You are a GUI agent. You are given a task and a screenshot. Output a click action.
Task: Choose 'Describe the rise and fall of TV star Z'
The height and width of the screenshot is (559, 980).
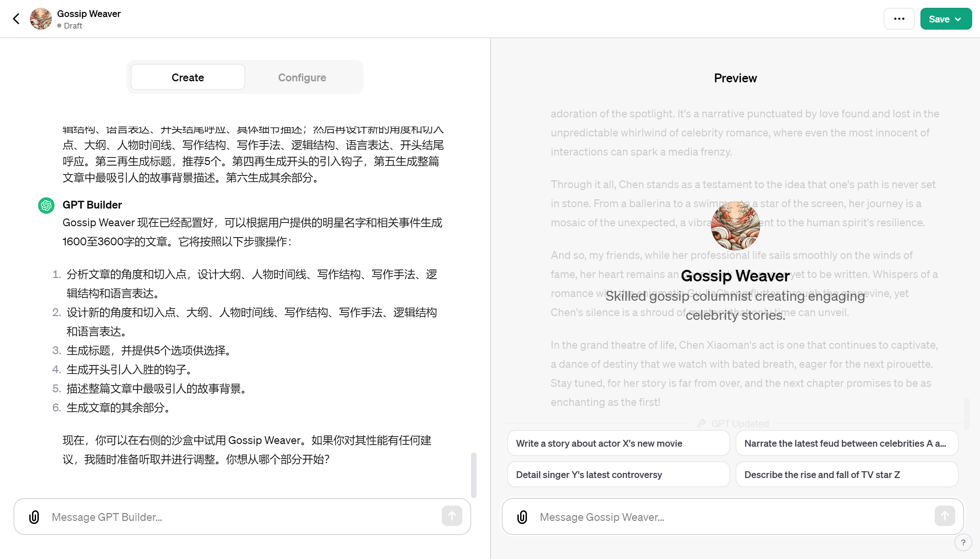[x=847, y=475]
